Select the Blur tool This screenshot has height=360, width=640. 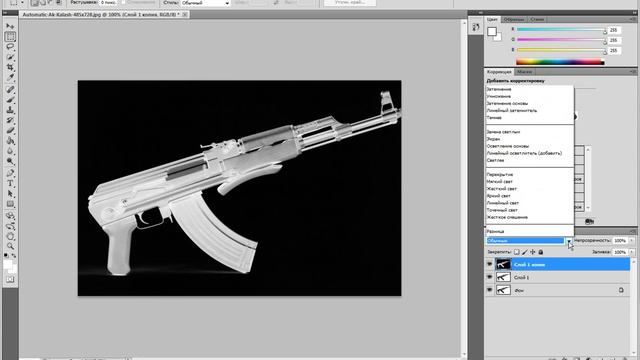click(10, 151)
